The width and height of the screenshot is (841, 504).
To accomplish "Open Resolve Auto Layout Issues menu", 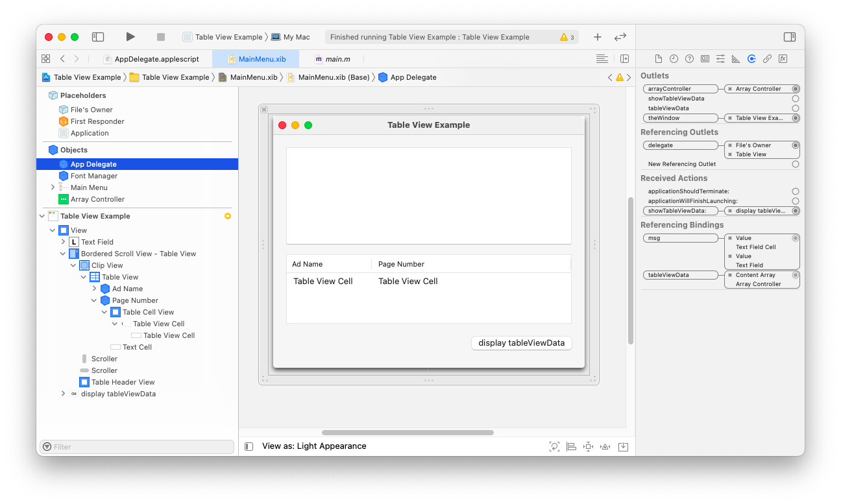I will (605, 446).
